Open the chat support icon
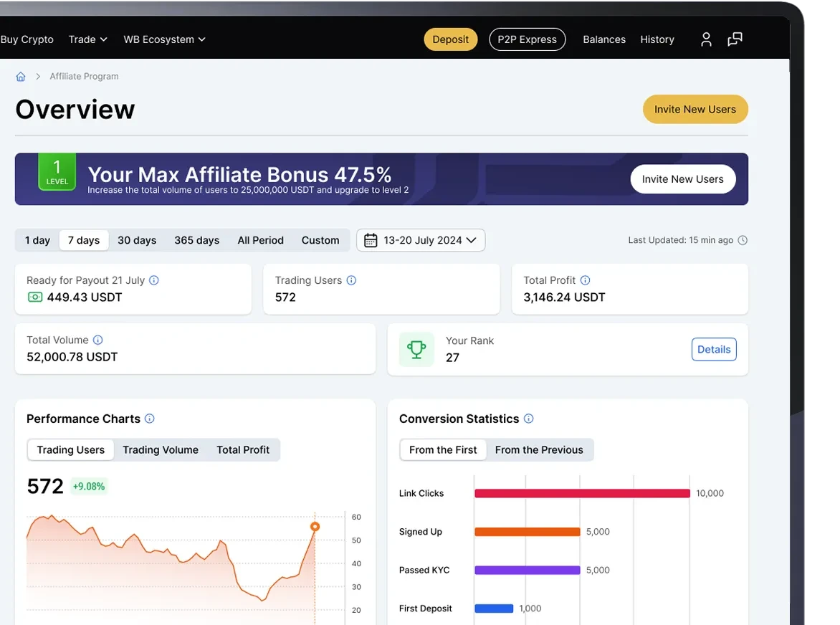Viewport: 840px width, 625px height. coord(735,39)
